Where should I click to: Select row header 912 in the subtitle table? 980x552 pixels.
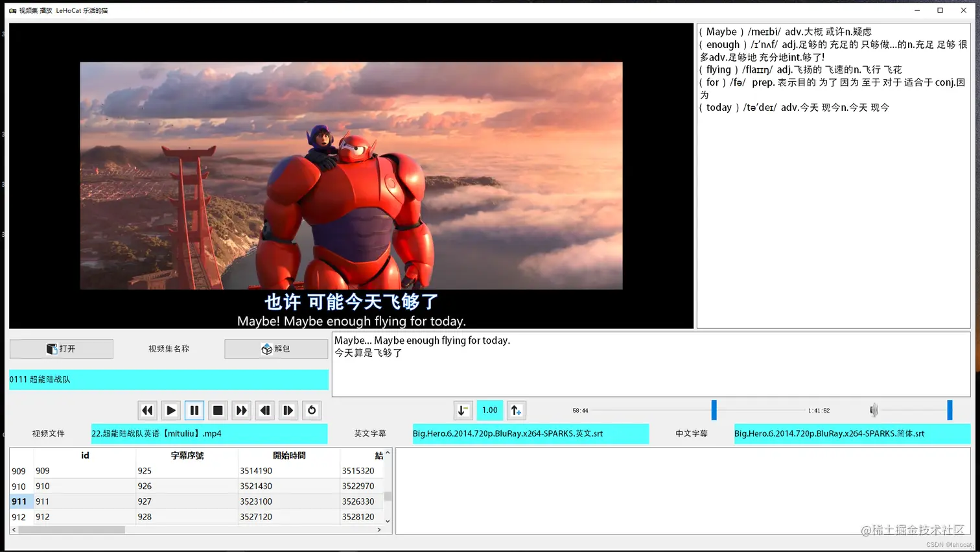(21, 517)
